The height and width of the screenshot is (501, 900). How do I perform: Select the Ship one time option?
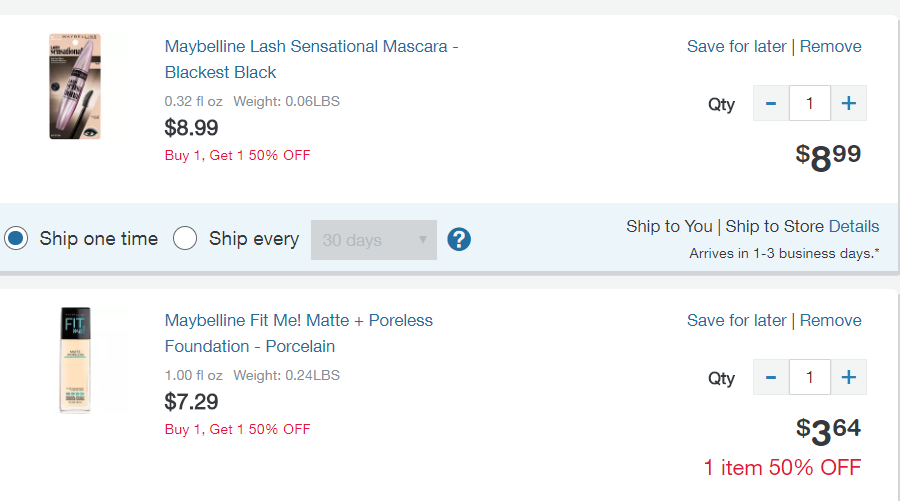[x=16, y=239]
